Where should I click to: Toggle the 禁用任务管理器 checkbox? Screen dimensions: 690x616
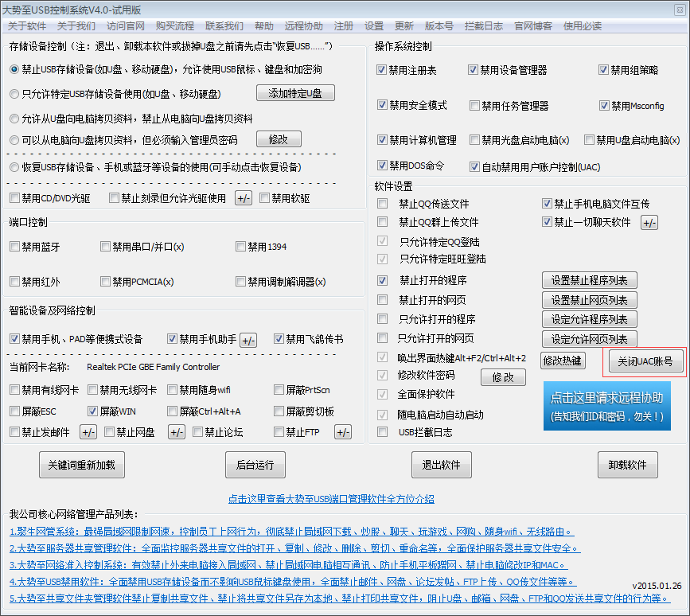pos(475,106)
